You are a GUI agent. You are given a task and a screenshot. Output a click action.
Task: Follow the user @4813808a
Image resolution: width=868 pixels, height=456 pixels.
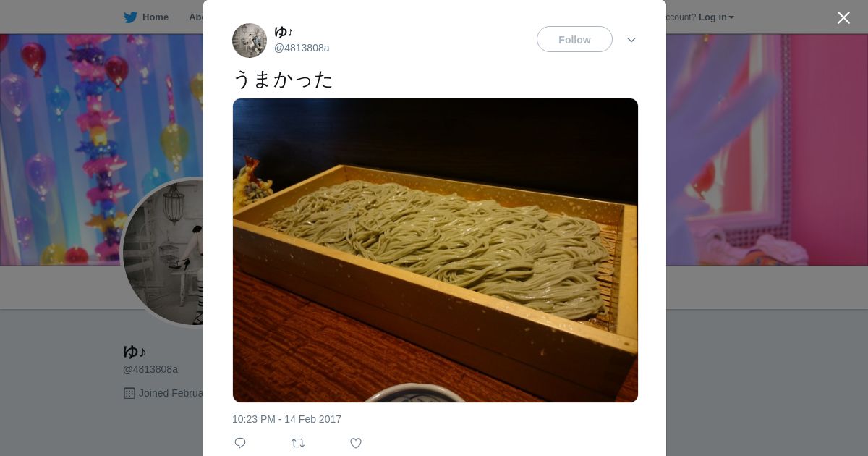pos(574,39)
